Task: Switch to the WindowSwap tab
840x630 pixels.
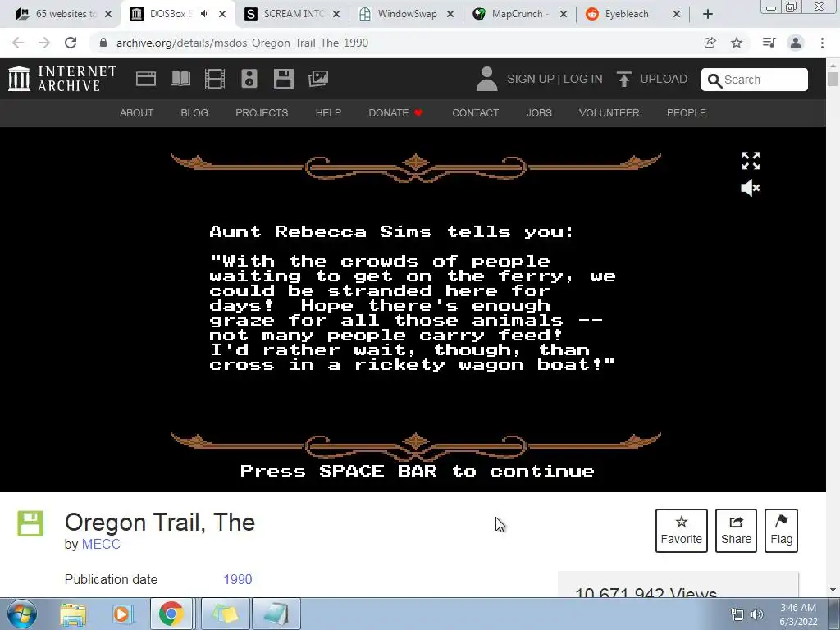Action: [x=406, y=14]
